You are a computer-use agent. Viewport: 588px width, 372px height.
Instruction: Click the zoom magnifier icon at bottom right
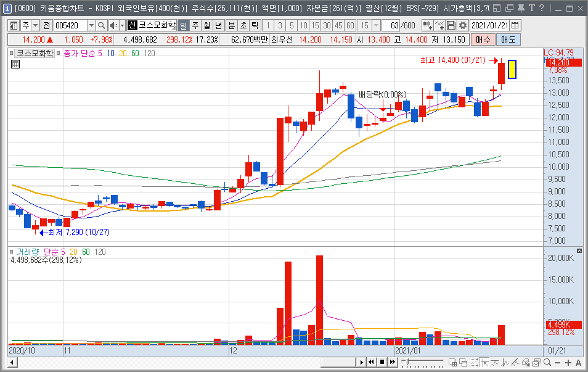tap(547, 362)
